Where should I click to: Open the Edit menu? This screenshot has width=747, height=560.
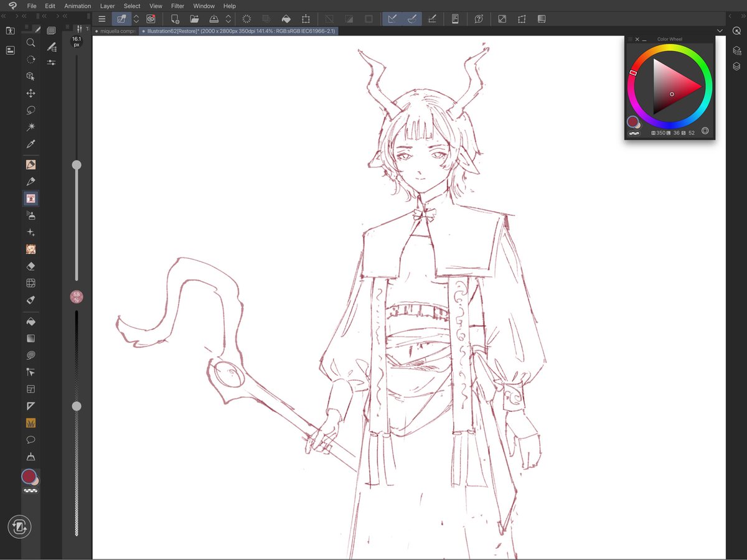tap(50, 6)
